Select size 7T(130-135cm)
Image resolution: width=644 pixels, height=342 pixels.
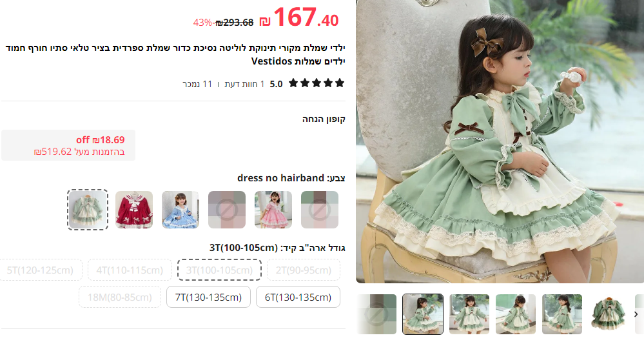(208, 297)
